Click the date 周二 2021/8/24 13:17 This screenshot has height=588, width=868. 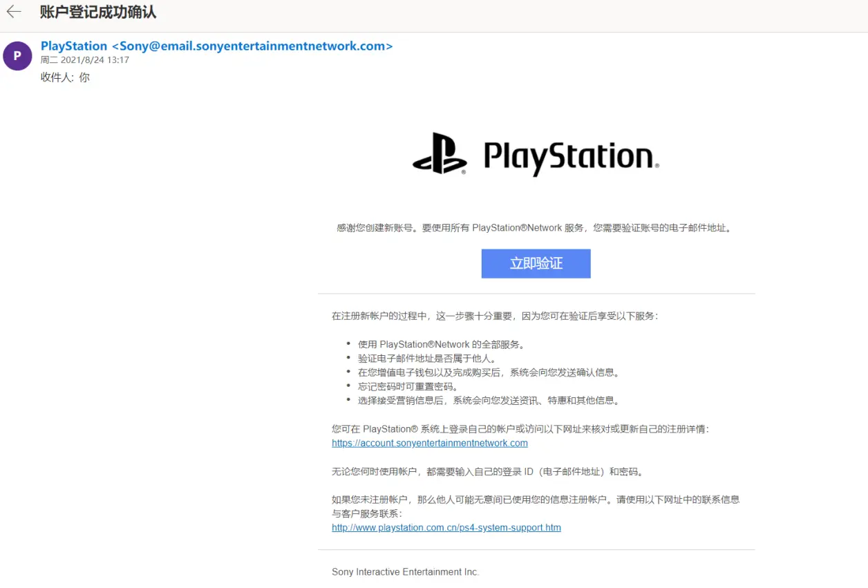click(85, 60)
